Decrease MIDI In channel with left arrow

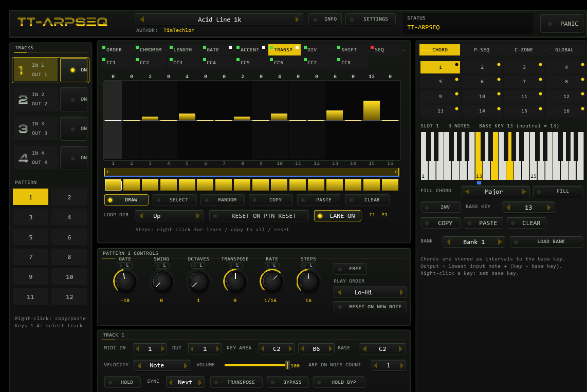pyautogui.click(x=137, y=349)
